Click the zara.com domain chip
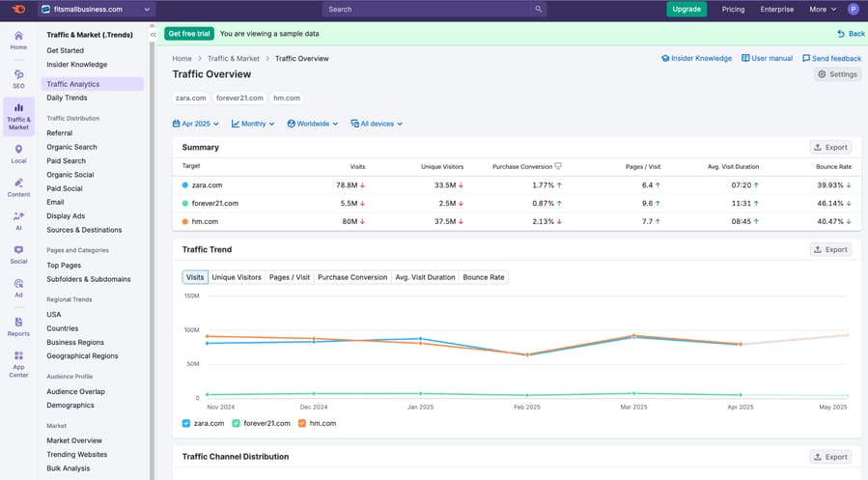Viewport: 868px width, 480px height. coord(190,98)
